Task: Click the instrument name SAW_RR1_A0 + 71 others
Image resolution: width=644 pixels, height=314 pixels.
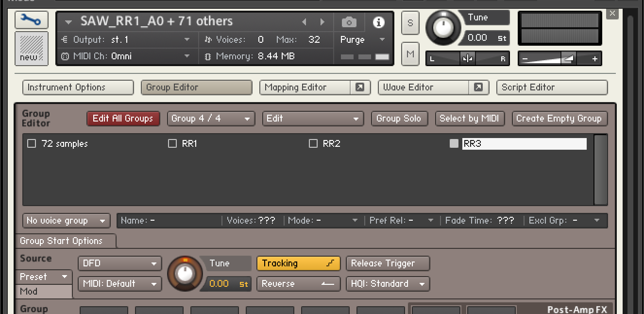Action: point(156,21)
